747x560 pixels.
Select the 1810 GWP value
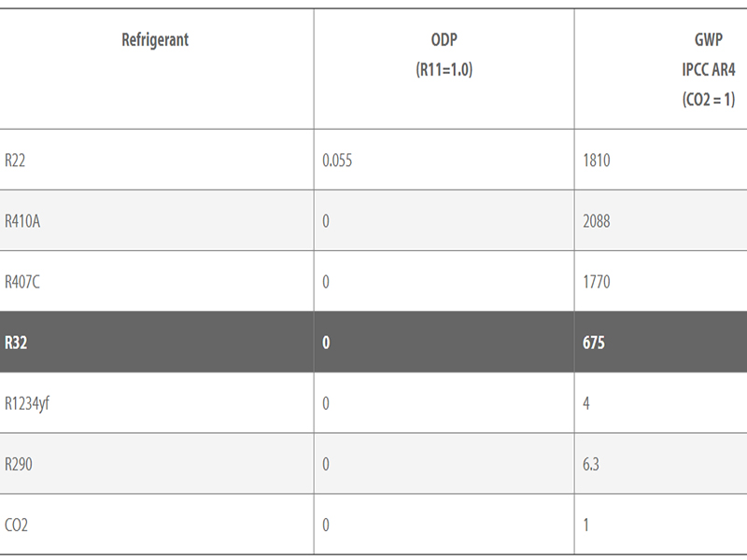coord(597,161)
